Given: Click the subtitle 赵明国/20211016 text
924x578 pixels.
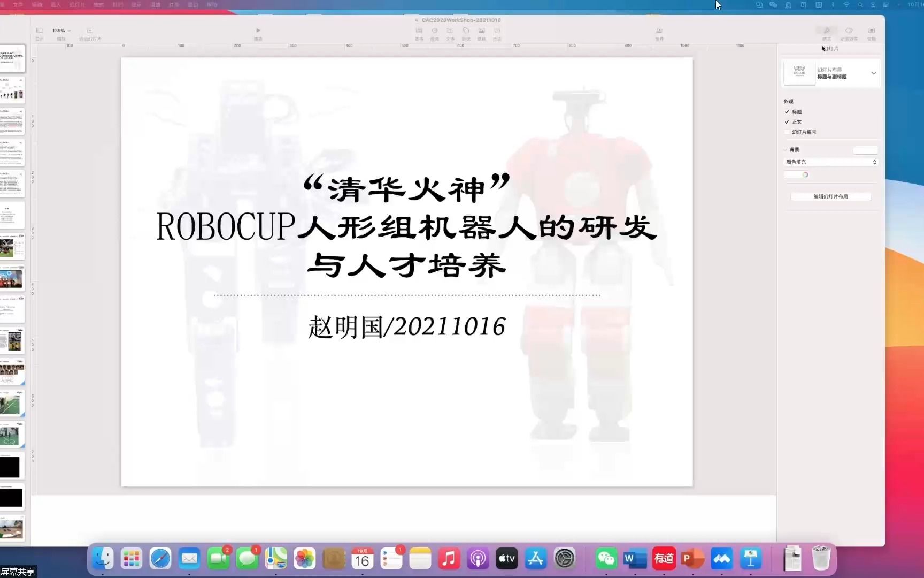Looking at the screenshot, I should (406, 326).
